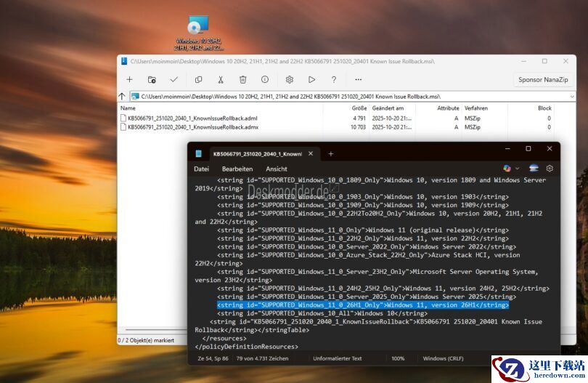Click the Delete trash icon in NanaZip
This screenshot has height=383, width=588.
243,79
